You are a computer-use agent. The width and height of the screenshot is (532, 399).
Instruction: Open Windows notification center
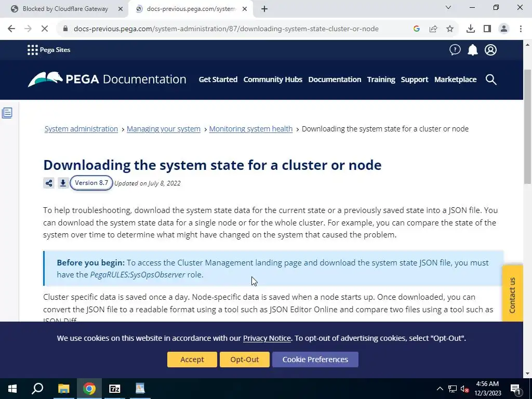point(516,389)
